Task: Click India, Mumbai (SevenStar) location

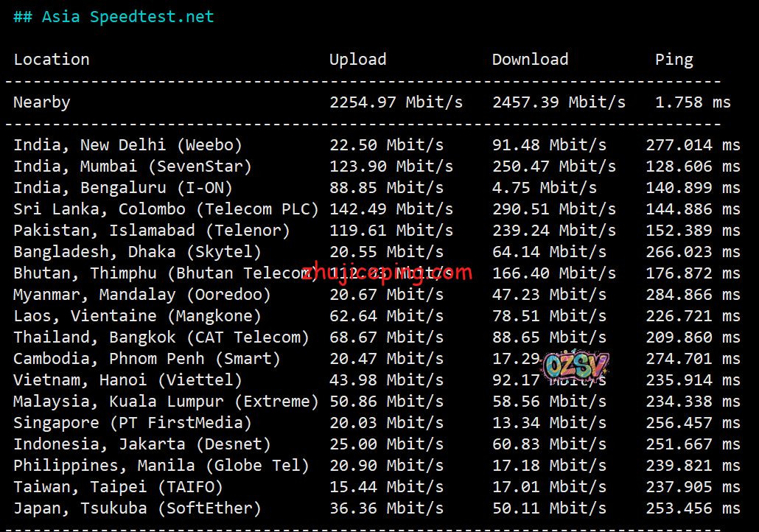Action: point(133,167)
